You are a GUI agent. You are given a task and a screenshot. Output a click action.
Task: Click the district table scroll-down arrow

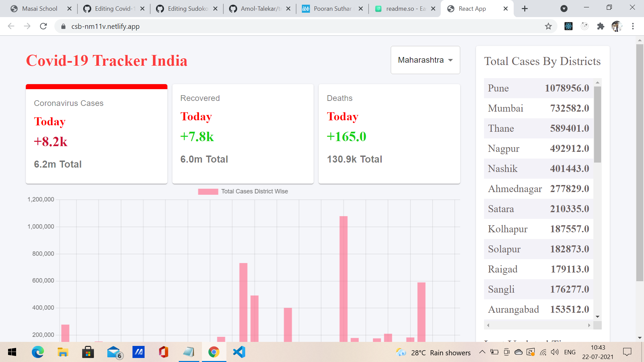[x=597, y=317]
